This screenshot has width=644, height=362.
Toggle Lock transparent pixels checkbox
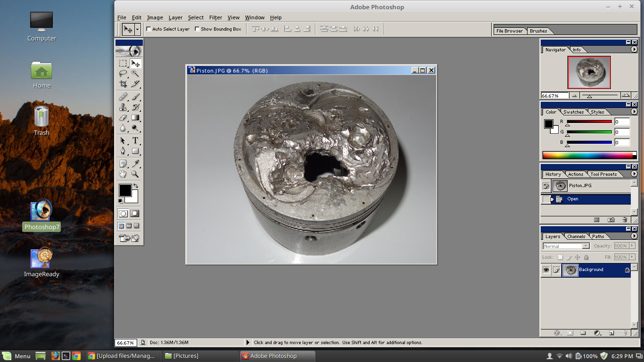click(x=560, y=257)
